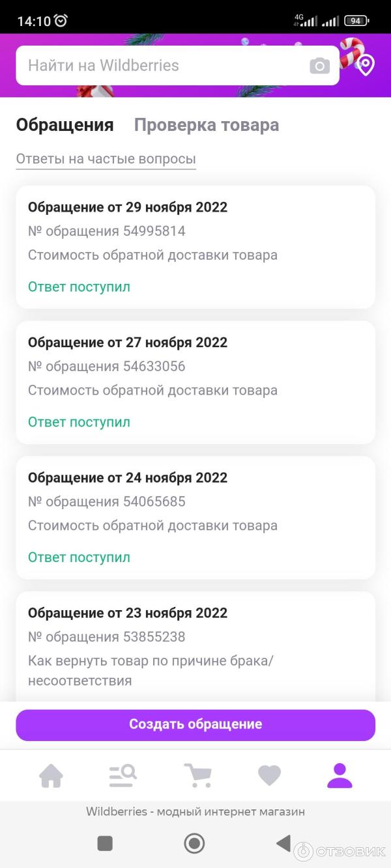This screenshot has width=391, height=868.
Task: Open the profile person icon
Action: click(x=340, y=776)
